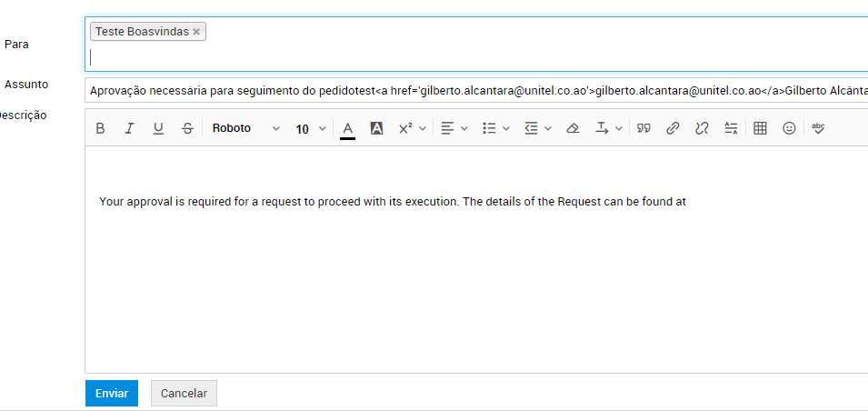868x411 pixels.
Task: Remove the Teste Boasvindas recipient
Action: 196,32
